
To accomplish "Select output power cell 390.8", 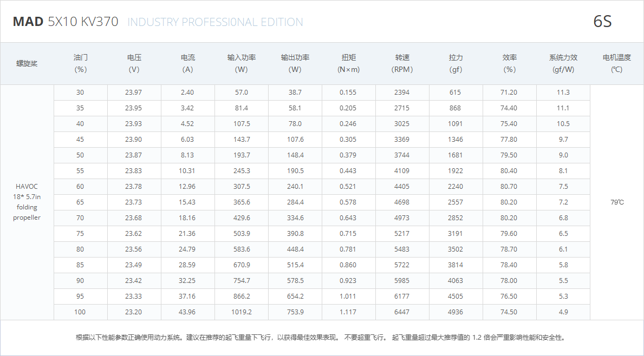I will point(295,233).
